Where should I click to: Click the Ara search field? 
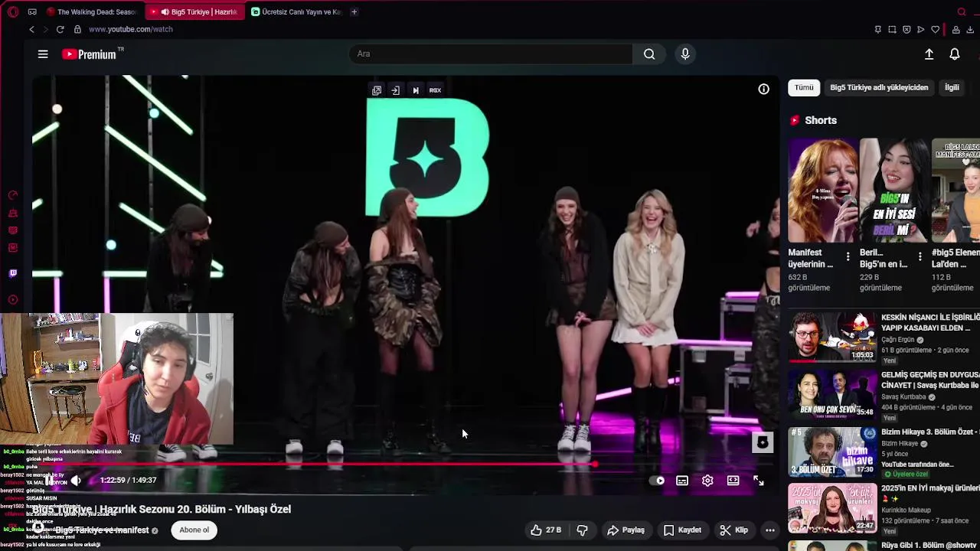(492, 54)
